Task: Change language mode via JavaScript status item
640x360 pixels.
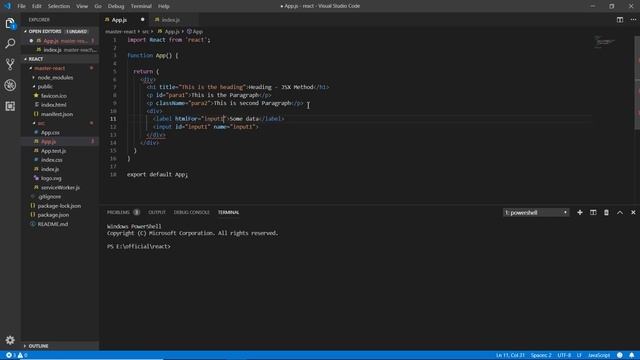Action: point(599,355)
